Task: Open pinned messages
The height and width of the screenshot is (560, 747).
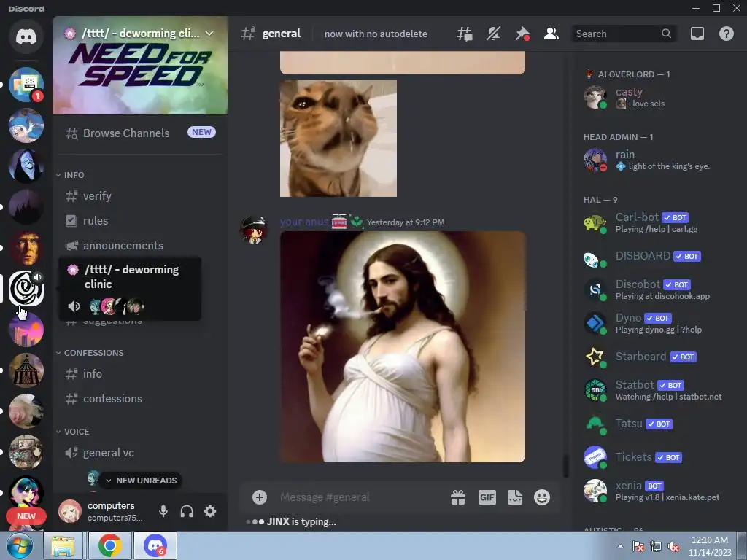Action: pos(522,34)
